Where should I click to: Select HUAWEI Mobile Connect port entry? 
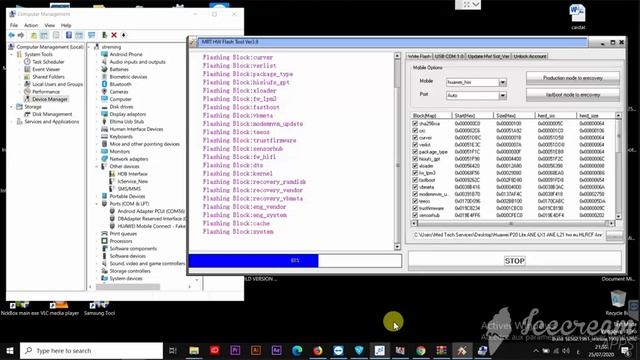[x=151, y=226]
